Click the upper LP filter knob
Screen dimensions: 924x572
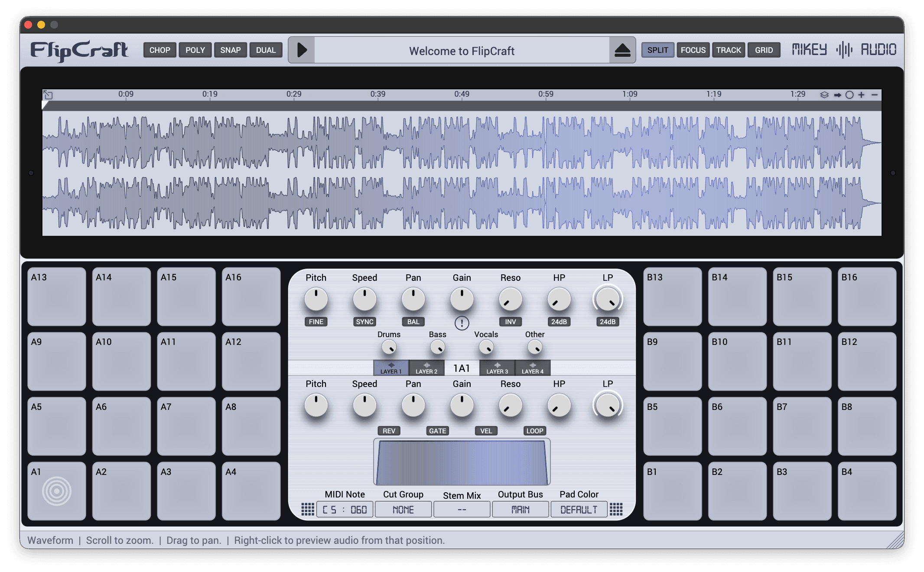click(608, 299)
